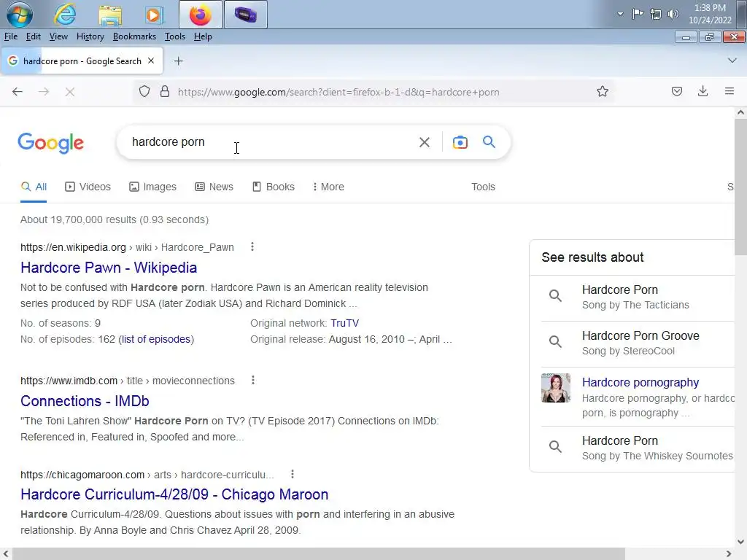This screenshot has height=560, width=747.
Task: Click inside the Google search input
Action: [x=271, y=142]
